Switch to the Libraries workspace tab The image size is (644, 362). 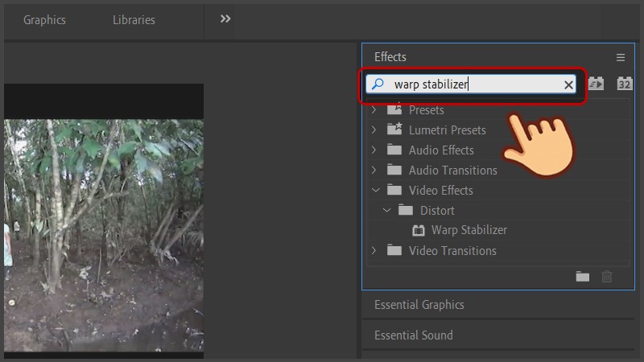[x=134, y=20]
